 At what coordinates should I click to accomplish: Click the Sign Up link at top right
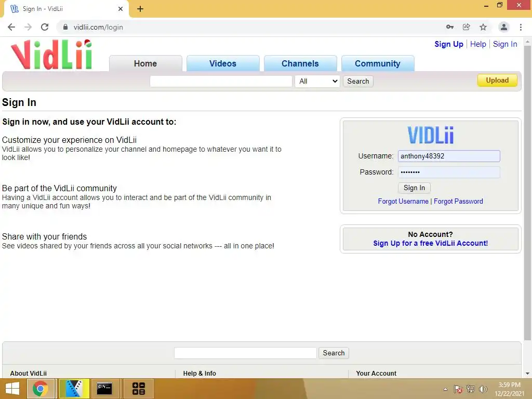tap(449, 44)
